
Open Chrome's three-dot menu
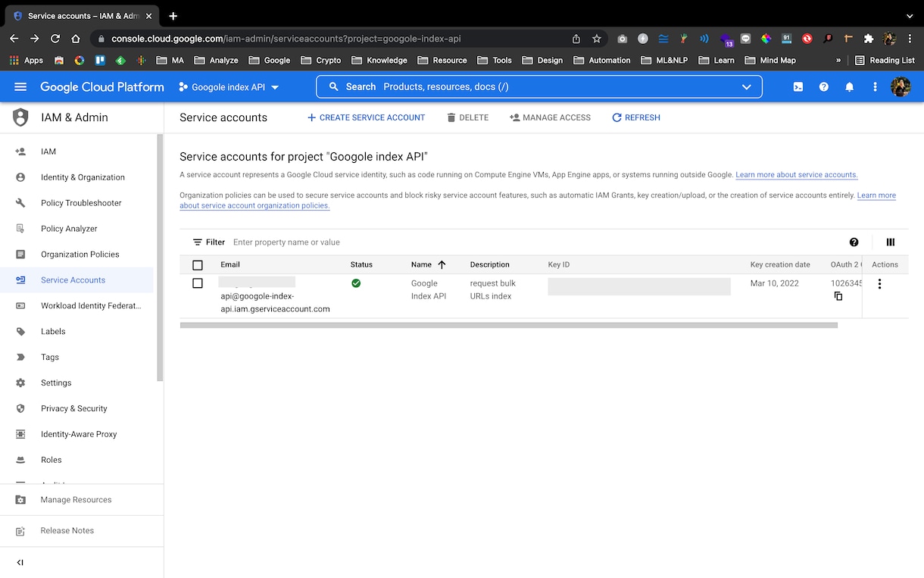(910, 39)
